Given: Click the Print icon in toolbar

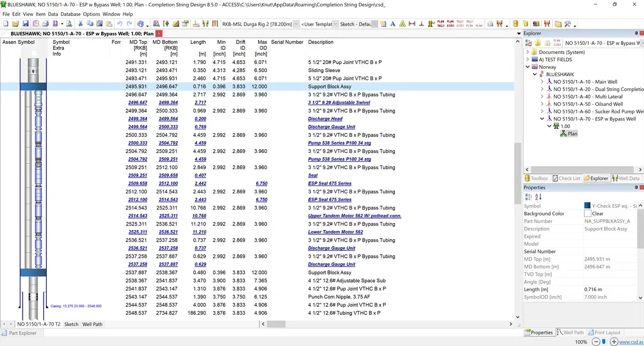Looking at the screenshot, I should coord(45,24).
